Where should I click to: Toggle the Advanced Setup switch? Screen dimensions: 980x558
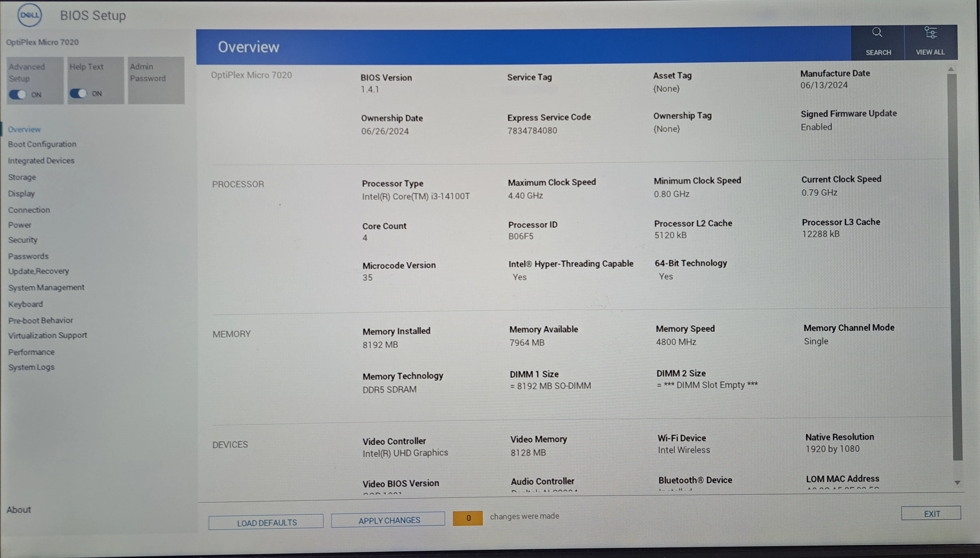(x=18, y=94)
